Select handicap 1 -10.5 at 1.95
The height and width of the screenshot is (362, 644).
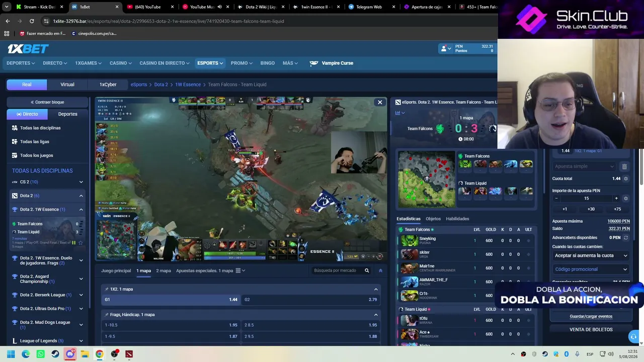tap(171, 325)
